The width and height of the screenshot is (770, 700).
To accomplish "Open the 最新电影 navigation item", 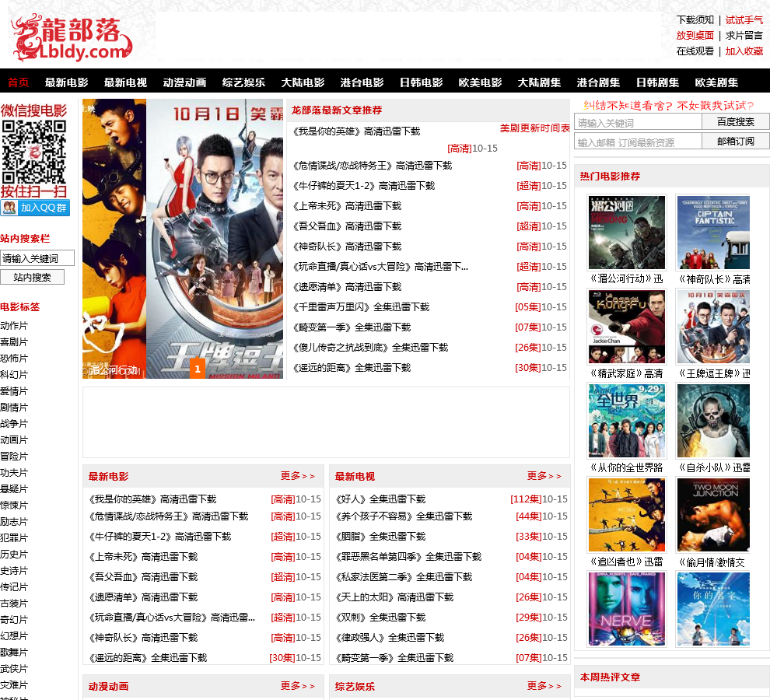I will click(66, 82).
